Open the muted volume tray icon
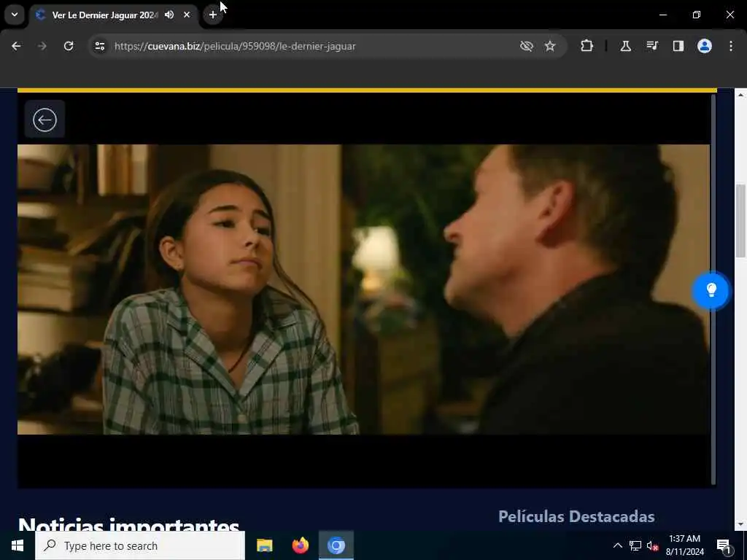Image resolution: width=747 pixels, height=560 pixels. click(652, 545)
